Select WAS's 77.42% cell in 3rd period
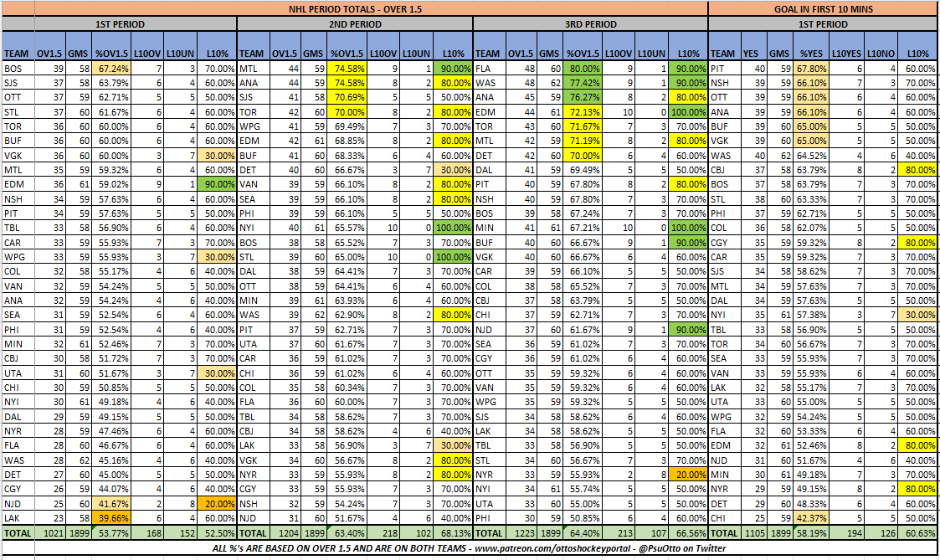 click(582, 83)
